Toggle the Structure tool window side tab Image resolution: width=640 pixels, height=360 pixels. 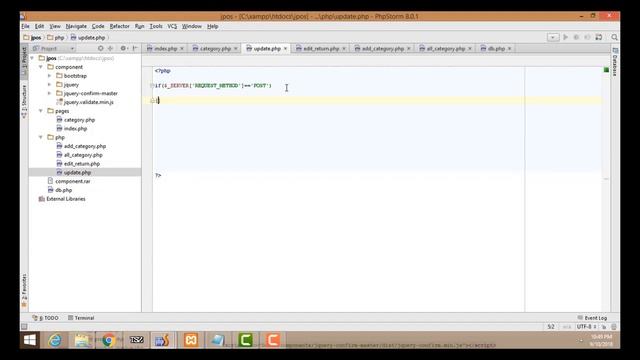click(24, 101)
